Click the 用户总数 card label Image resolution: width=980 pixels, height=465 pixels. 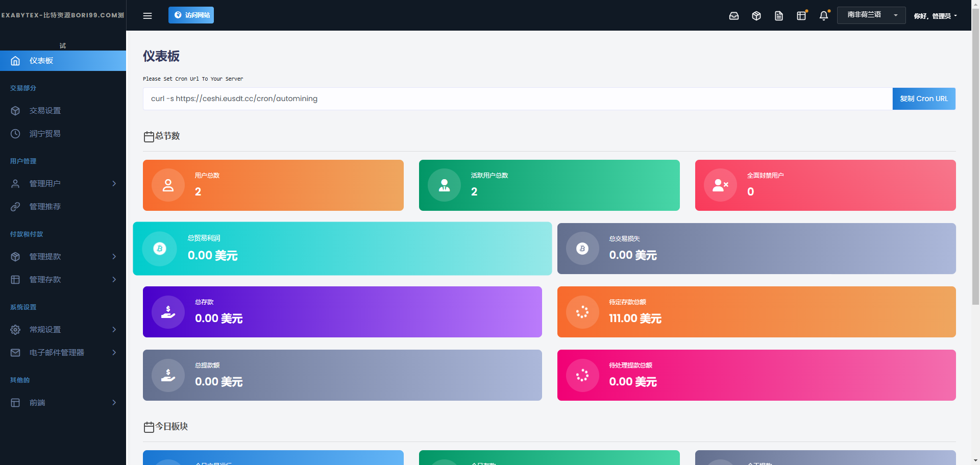click(x=207, y=176)
